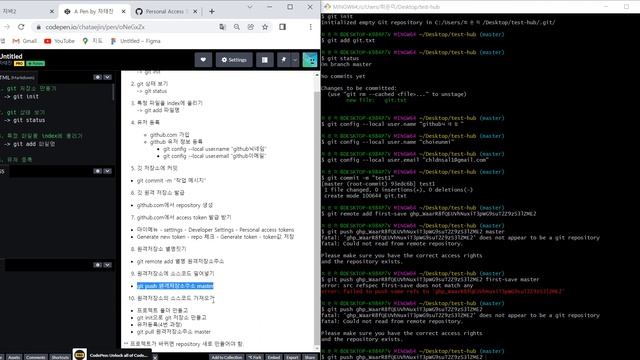
Task: Maximize the Chrome browser window
Action: pyautogui.click(x=290, y=7)
